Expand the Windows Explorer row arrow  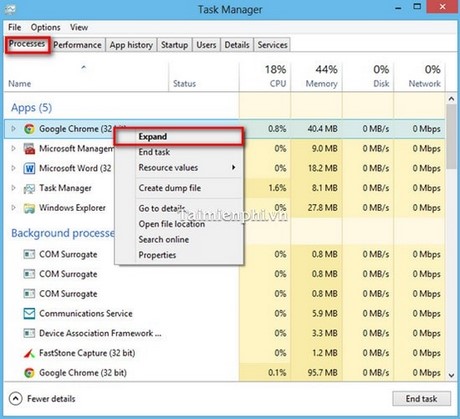point(13,208)
